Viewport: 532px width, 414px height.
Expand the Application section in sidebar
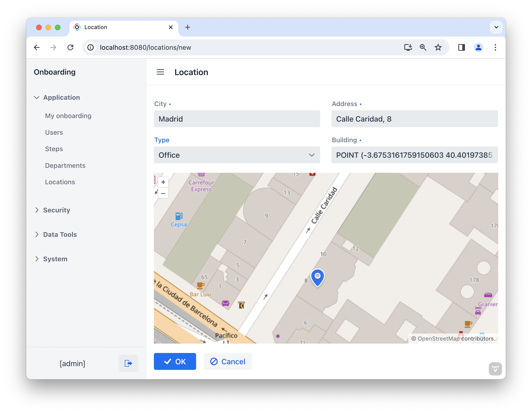(61, 97)
